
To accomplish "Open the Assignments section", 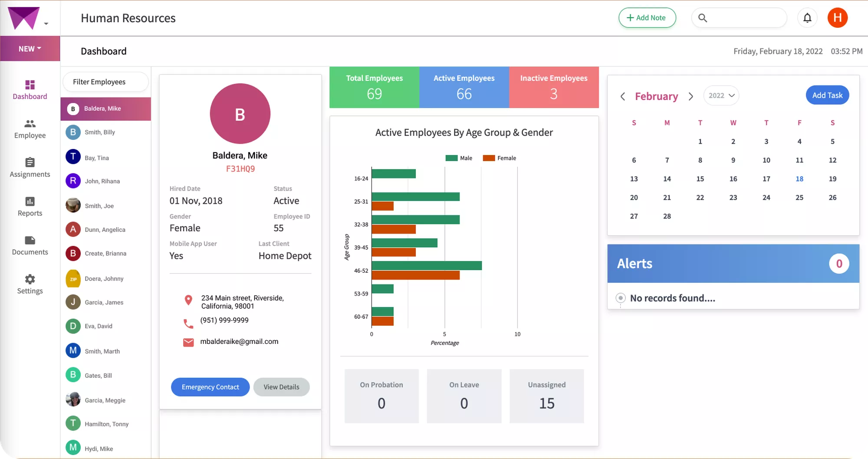I will (30, 168).
